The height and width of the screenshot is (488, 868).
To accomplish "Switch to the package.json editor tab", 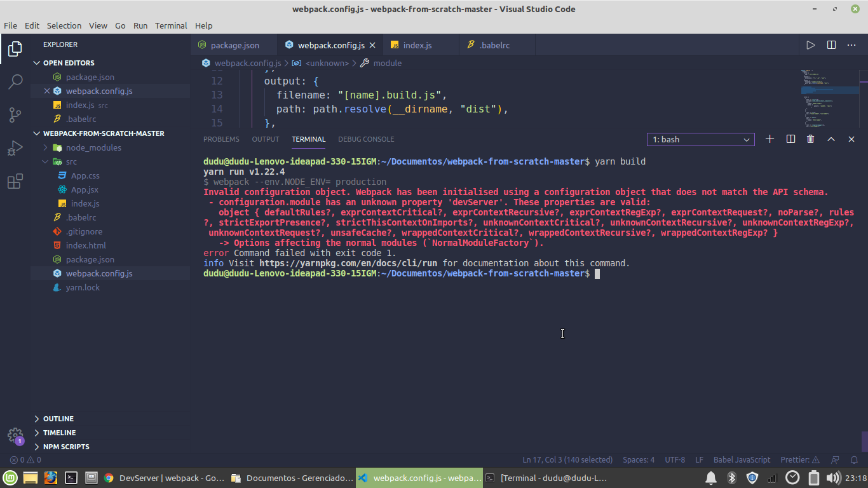I will (x=233, y=45).
